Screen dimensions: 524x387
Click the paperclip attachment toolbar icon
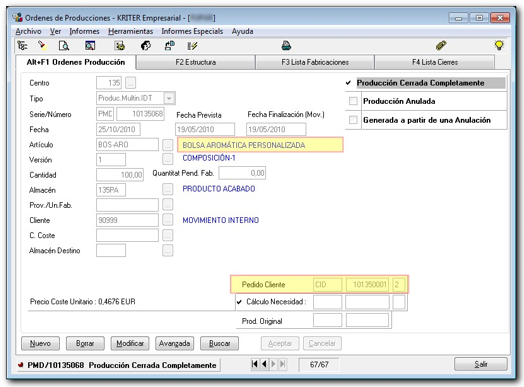[441, 45]
